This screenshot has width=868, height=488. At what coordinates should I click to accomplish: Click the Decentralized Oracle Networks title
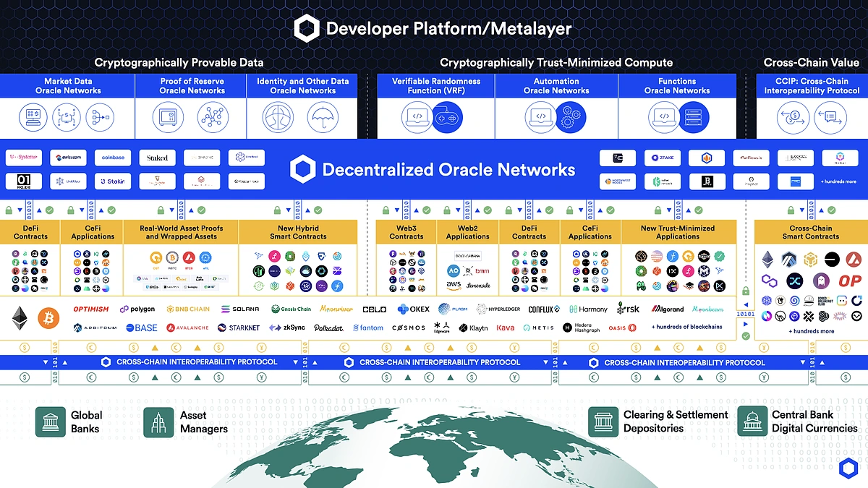point(448,170)
